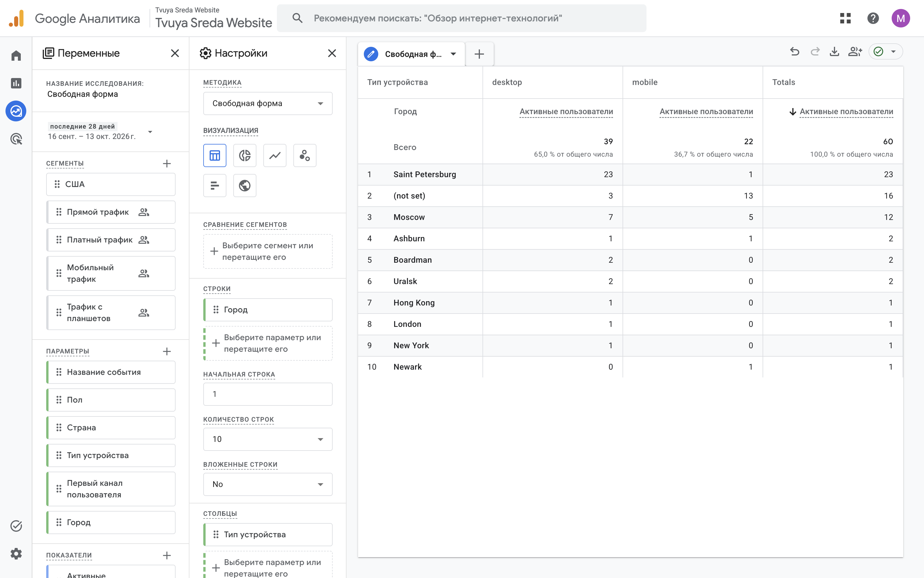924x578 pixels.
Task: Close the Переменные panel
Action: (175, 53)
